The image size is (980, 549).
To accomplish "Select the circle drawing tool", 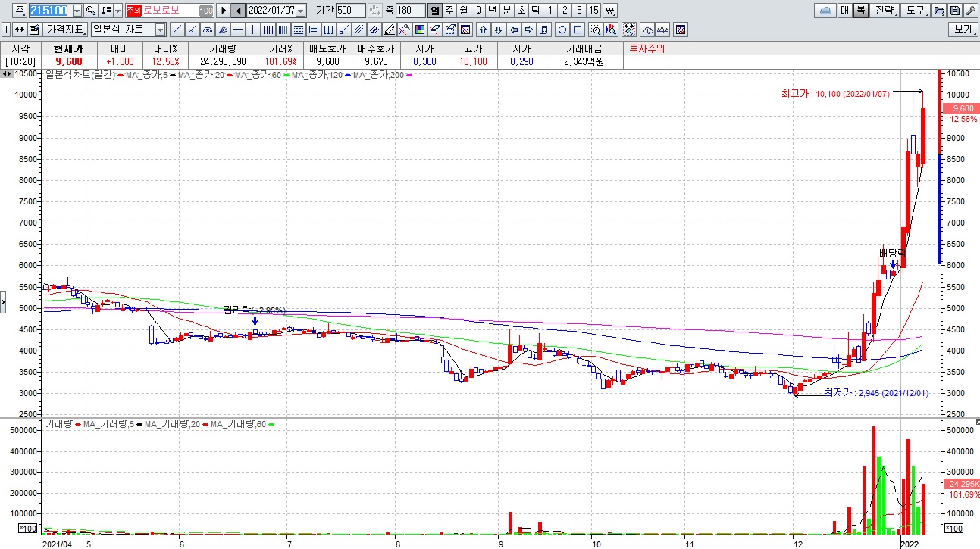I will 563,30.
